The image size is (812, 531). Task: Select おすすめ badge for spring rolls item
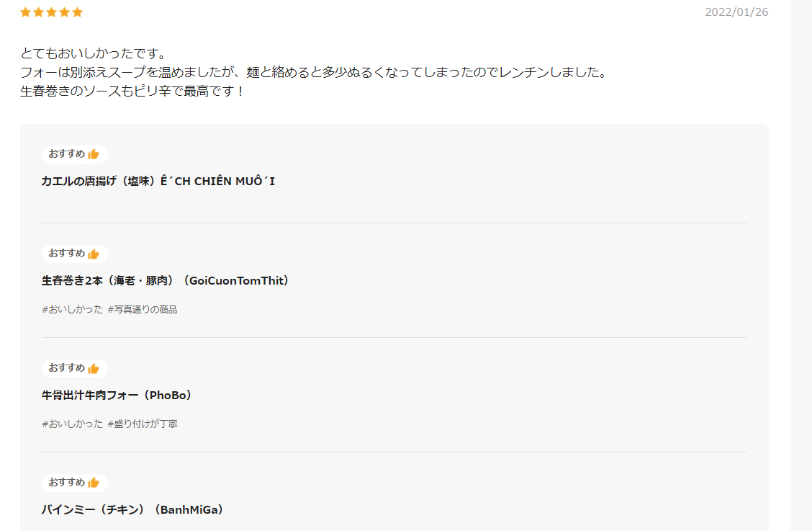click(75, 254)
